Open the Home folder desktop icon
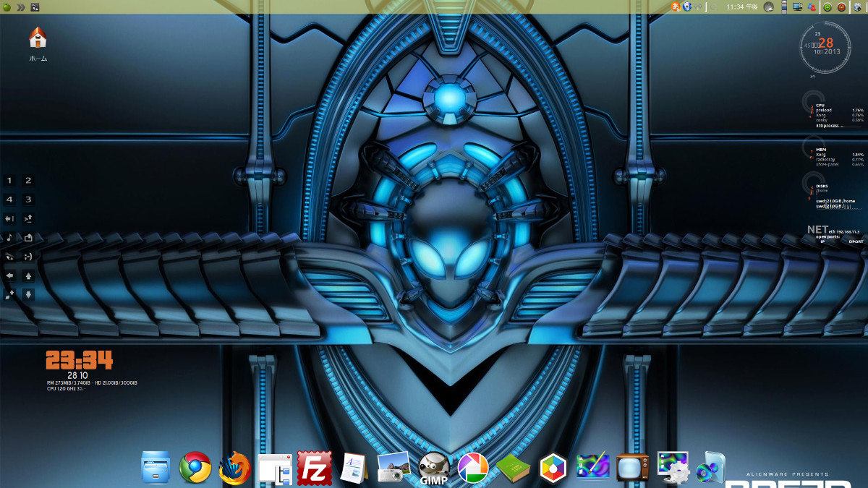Screen dimensions: 868x488 [38, 38]
